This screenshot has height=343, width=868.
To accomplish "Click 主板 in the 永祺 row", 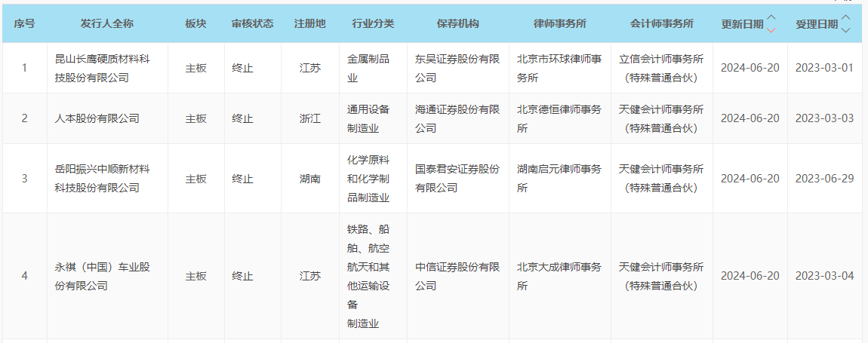I will [x=196, y=276].
